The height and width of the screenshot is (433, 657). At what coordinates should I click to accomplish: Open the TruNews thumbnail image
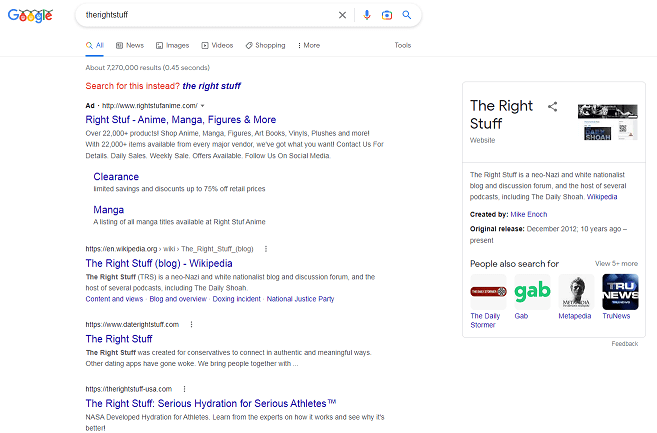coord(620,292)
